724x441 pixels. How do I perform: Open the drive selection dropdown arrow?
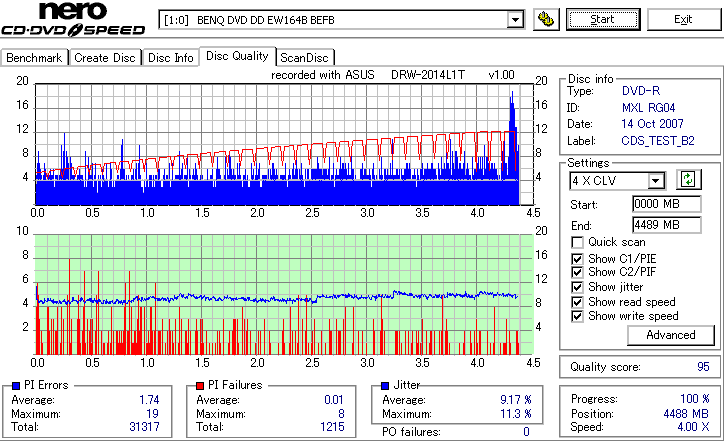click(515, 20)
